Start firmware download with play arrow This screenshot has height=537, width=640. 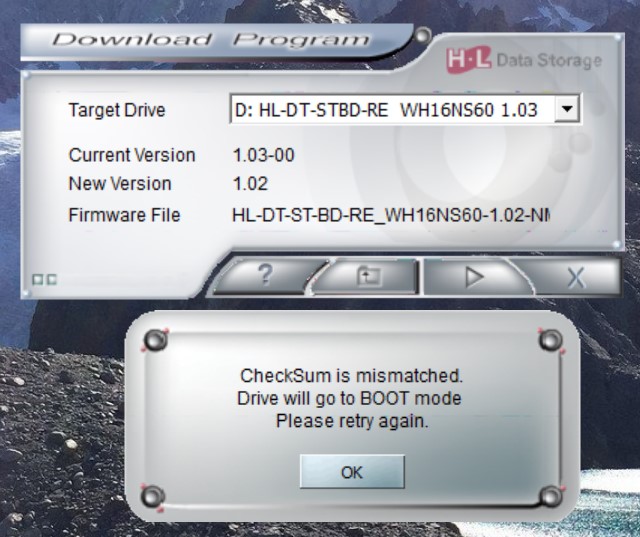473,277
